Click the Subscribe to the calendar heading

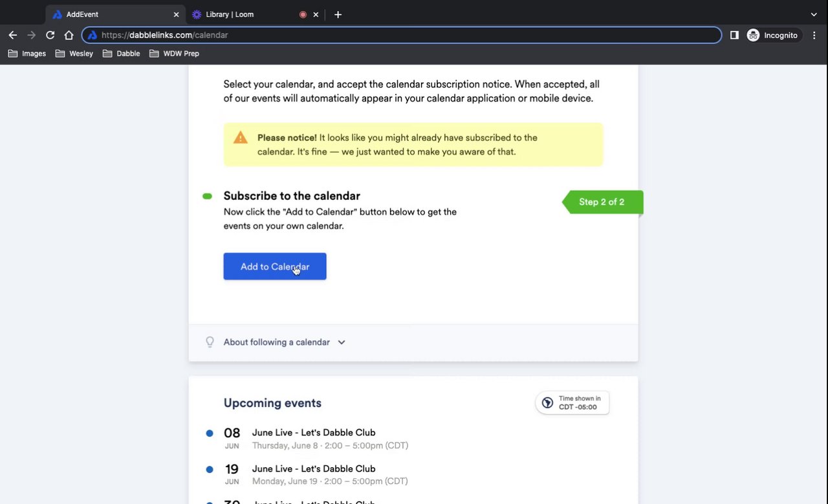coord(292,196)
